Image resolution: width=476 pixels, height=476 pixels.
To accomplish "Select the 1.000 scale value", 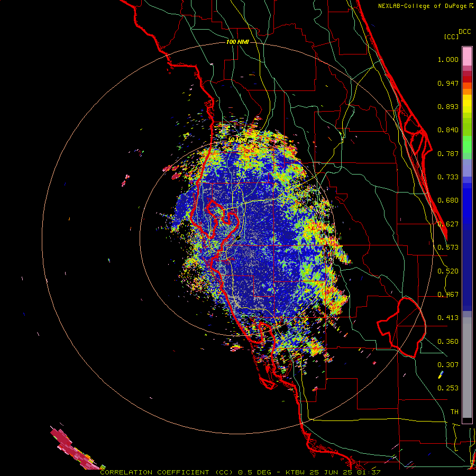I will click(448, 59).
